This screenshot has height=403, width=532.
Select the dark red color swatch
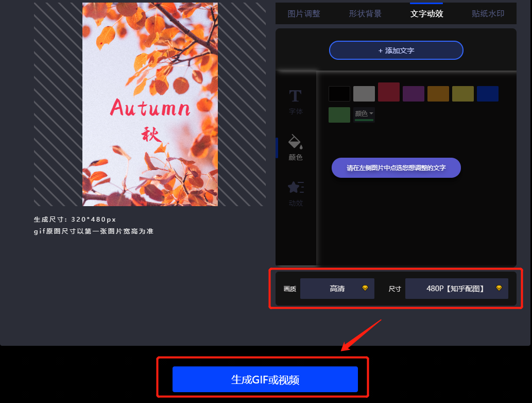pyautogui.click(x=388, y=92)
